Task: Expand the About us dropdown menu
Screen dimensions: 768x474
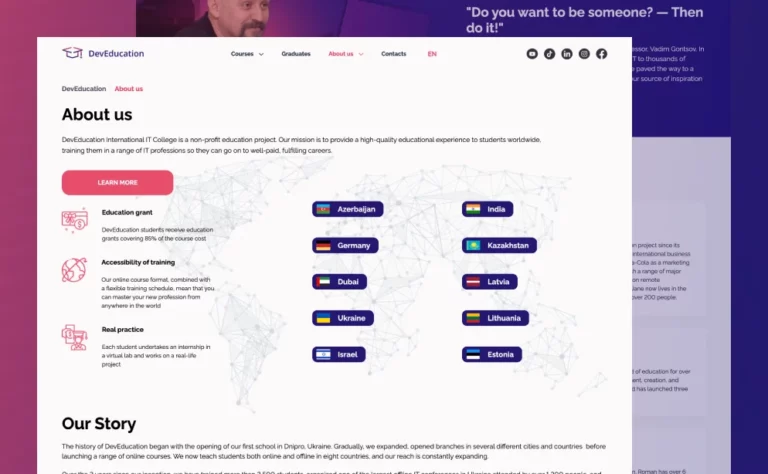Action: (x=346, y=54)
